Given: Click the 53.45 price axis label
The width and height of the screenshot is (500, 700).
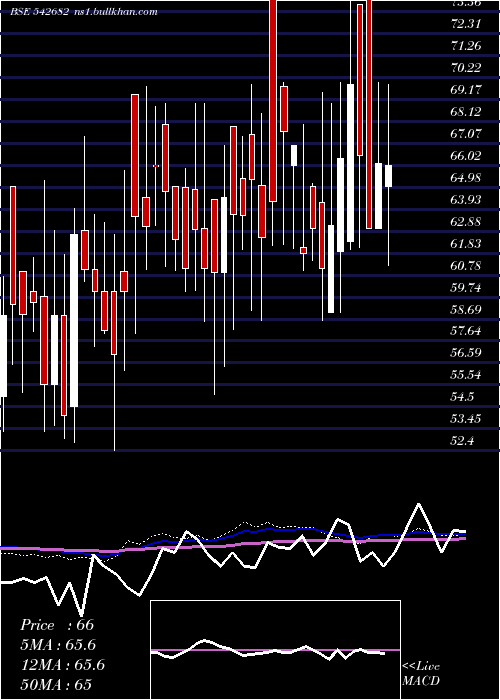Looking at the screenshot, I should [467, 419].
